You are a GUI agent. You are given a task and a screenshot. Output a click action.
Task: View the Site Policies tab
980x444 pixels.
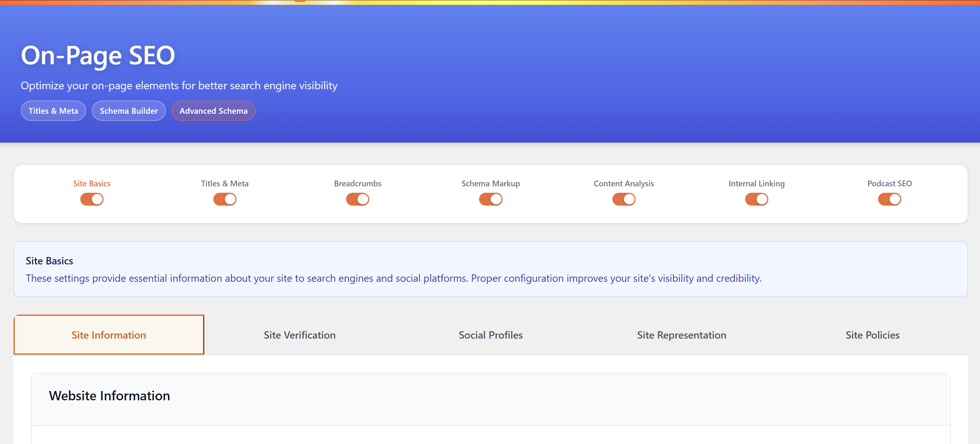click(872, 335)
